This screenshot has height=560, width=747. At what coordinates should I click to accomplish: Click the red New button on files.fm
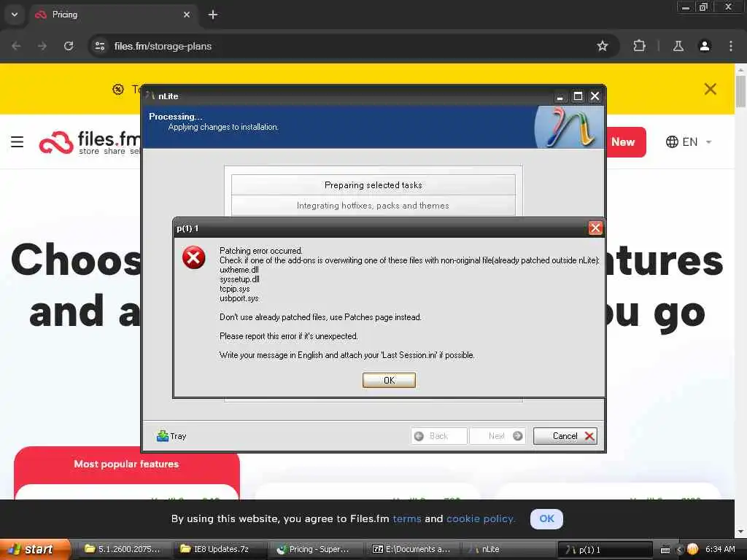[x=625, y=142]
